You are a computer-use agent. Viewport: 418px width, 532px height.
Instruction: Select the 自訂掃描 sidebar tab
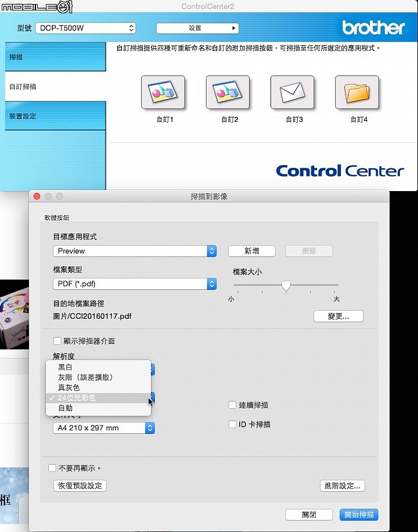(55, 86)
